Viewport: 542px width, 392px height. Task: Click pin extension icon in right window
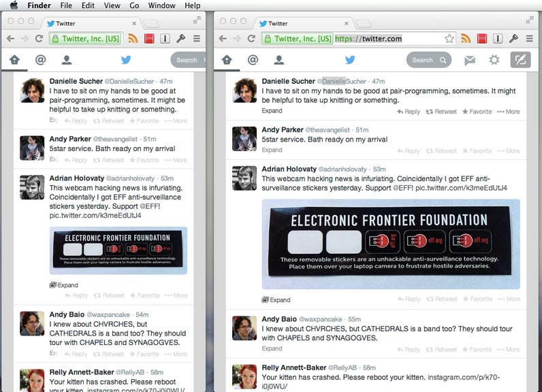coord(513,38)
